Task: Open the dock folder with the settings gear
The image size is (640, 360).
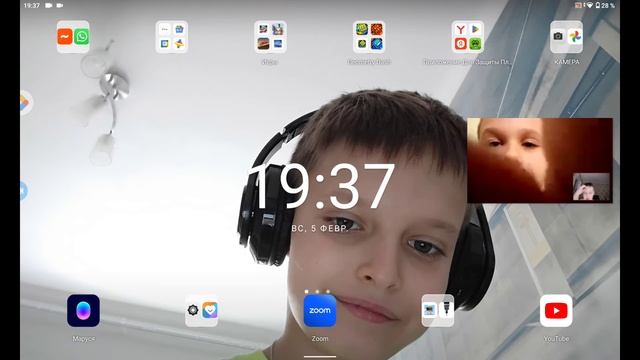Action: (x=201, y=311)
